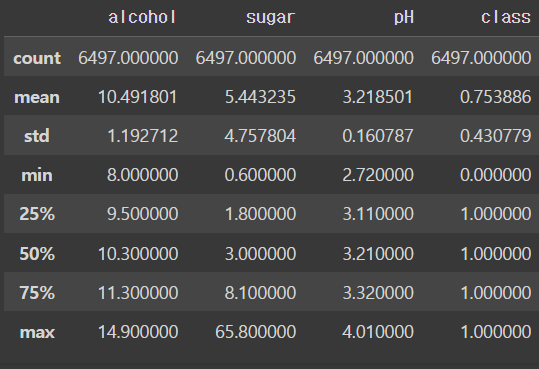The image size is (539, 369).
Task: Click the pH 75% value 3.320000
Action: coord(378,293)
